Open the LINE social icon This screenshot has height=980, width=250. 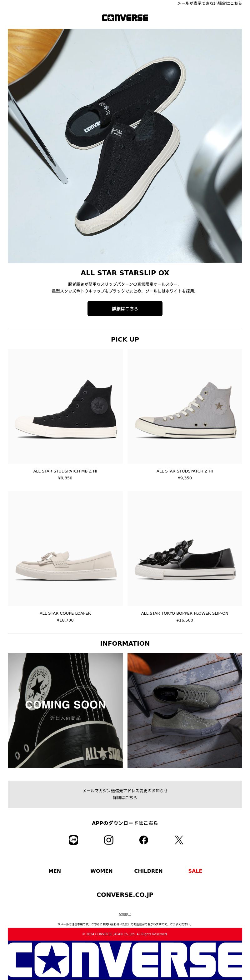(73, 840)
